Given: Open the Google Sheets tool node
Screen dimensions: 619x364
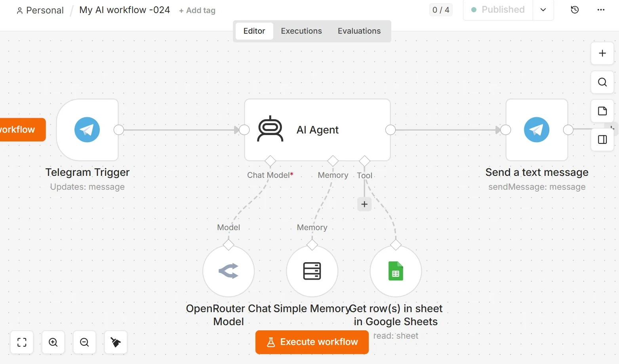Looking at the screenshot, I should [x=396, y=271].
